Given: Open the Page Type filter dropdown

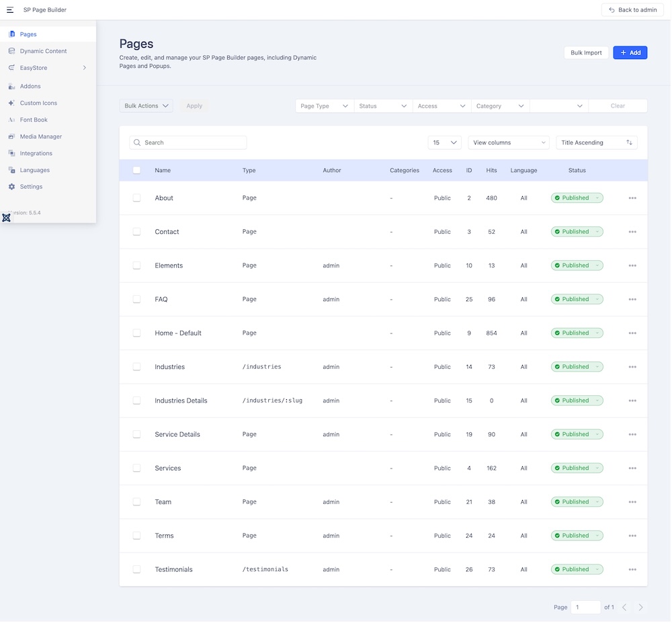Looking at the screenshot, I should pos(325,106).
